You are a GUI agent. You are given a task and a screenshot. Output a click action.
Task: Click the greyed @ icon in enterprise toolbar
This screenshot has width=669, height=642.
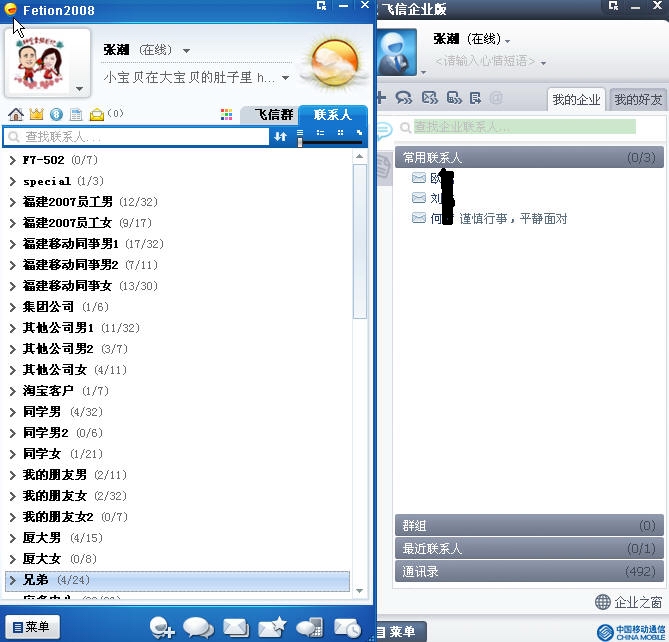pos(496,98)
